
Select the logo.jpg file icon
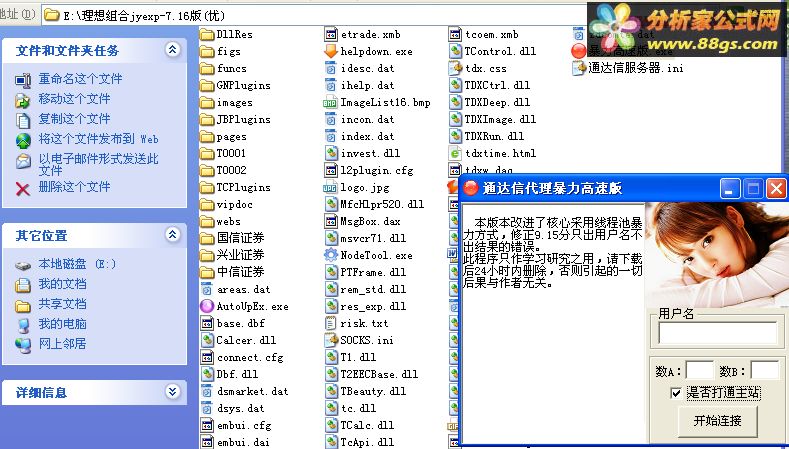[x=330, y=188]
